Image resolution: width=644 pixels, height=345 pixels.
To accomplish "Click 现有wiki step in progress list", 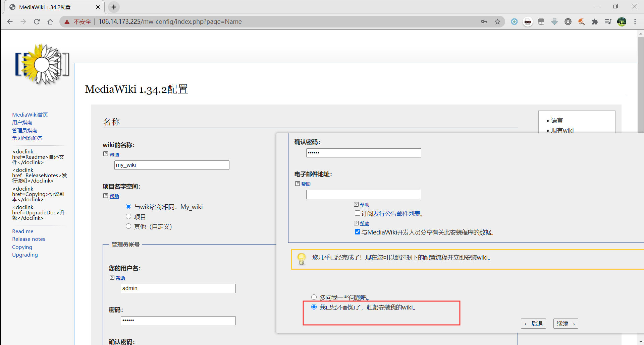I will [562, 130].
